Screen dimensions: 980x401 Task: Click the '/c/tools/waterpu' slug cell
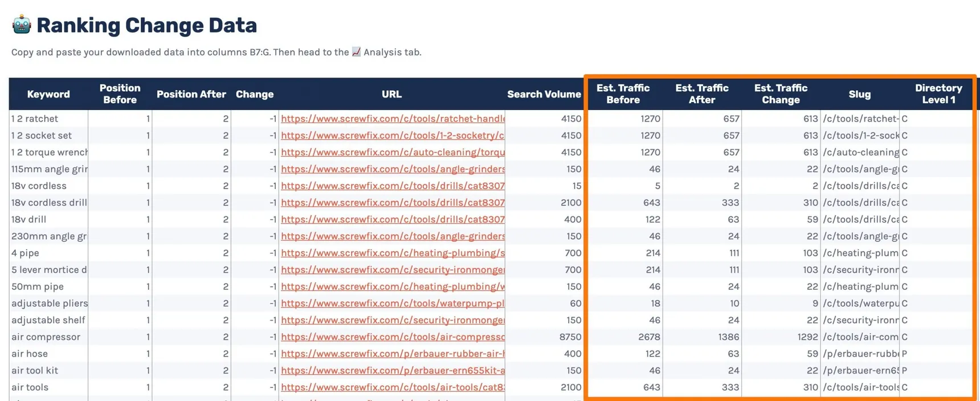(860, 303)
